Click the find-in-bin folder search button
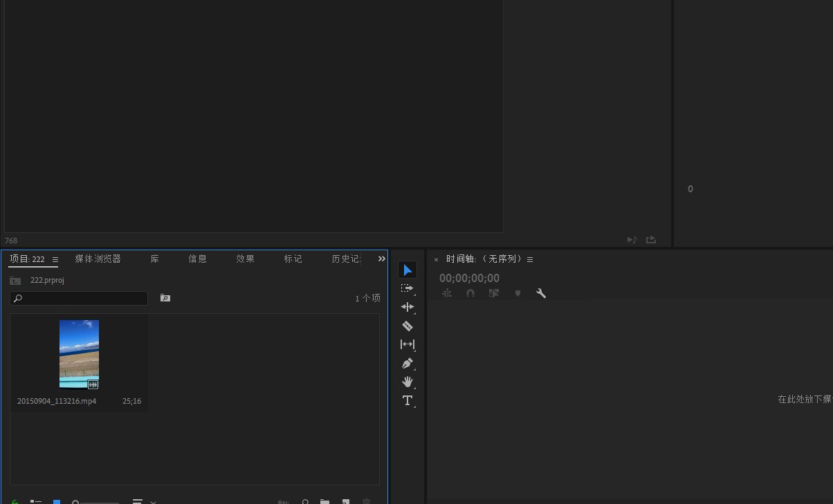This screenshot has height=504, width=833. pyautogui.click(x=165, y=298)
